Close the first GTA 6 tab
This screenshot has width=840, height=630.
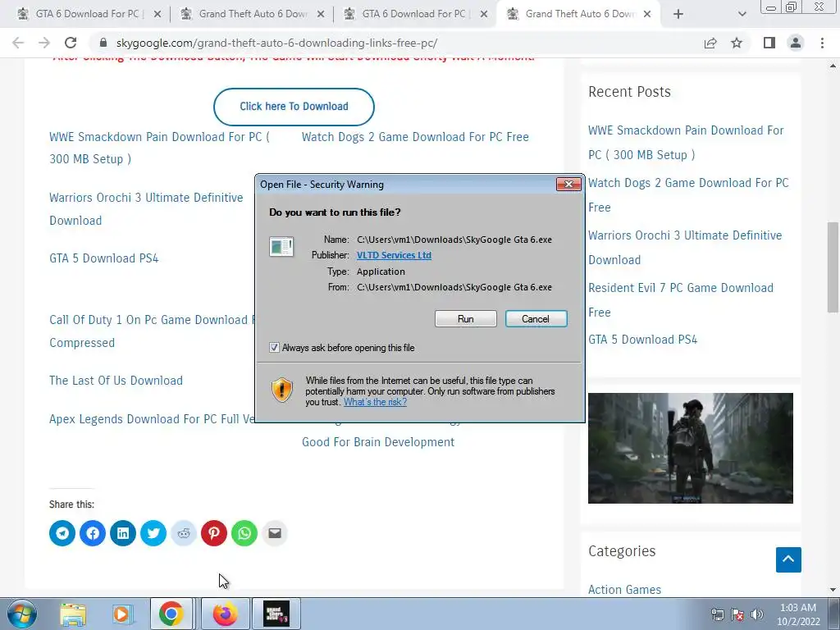tap(157, 15)
